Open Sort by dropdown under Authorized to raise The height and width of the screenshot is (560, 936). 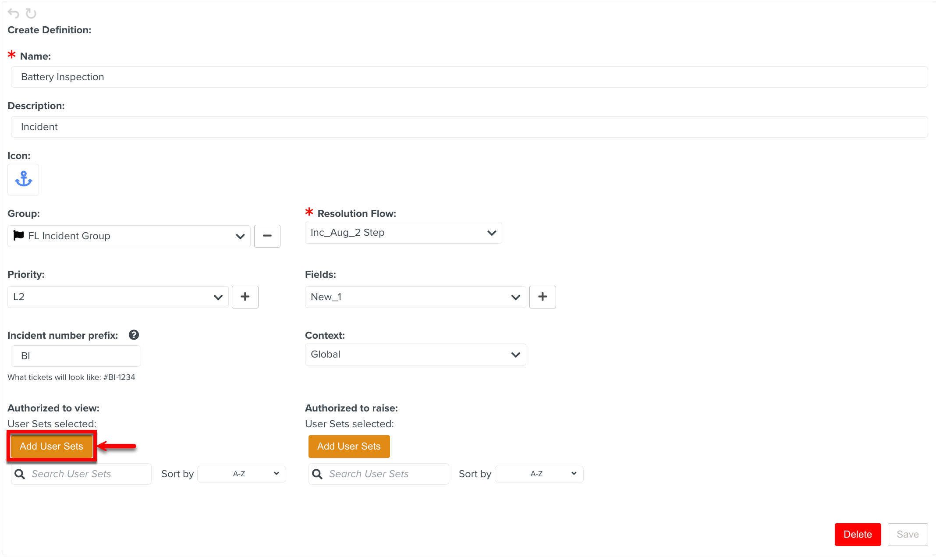click(x=539, y=474)
